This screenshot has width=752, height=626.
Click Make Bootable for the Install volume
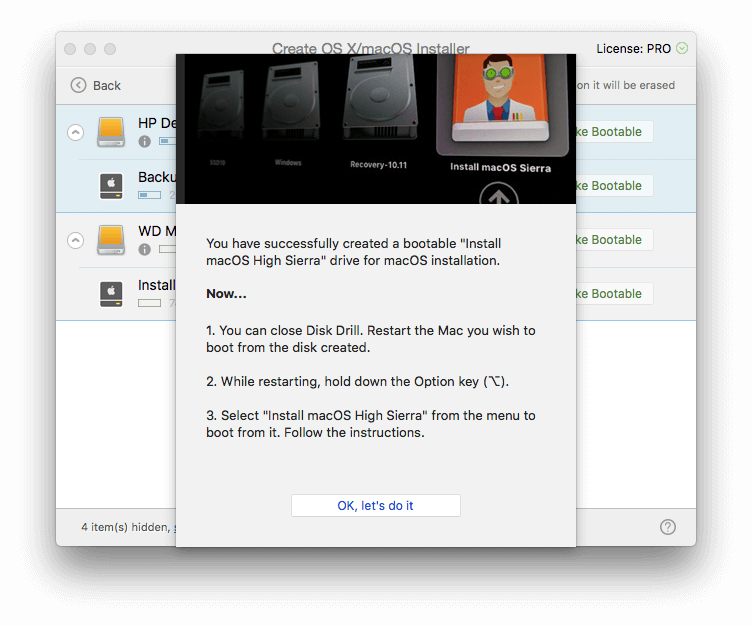(614, 294)
